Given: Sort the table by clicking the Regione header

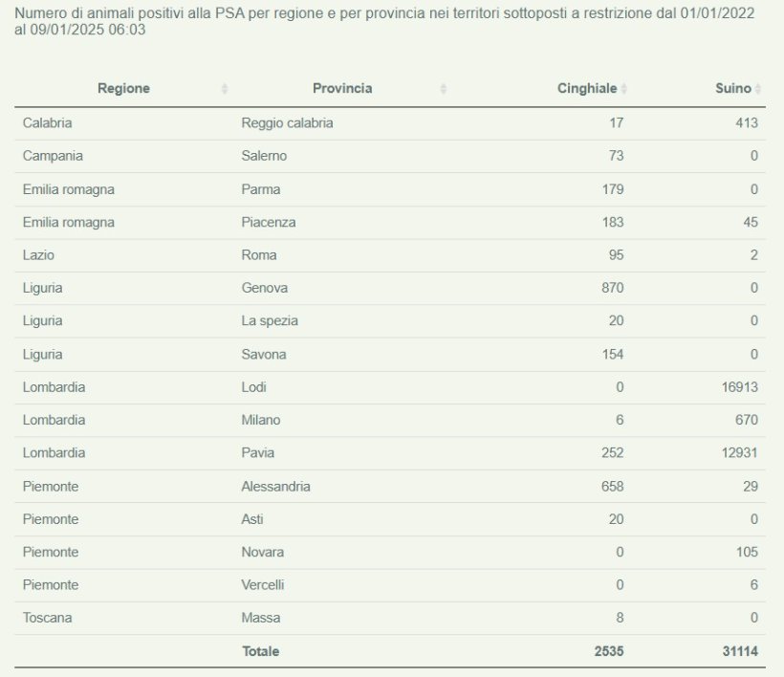Looking at the screenshot, I should [124, 88].
